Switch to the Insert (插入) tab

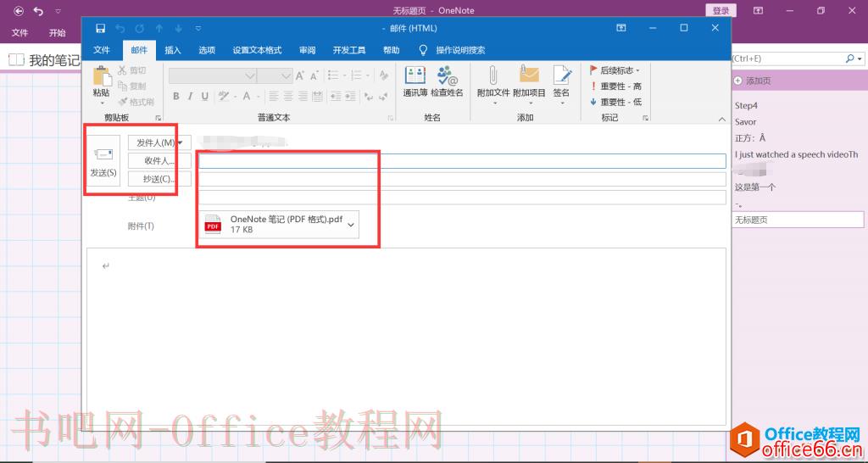(x=173, y=50)
